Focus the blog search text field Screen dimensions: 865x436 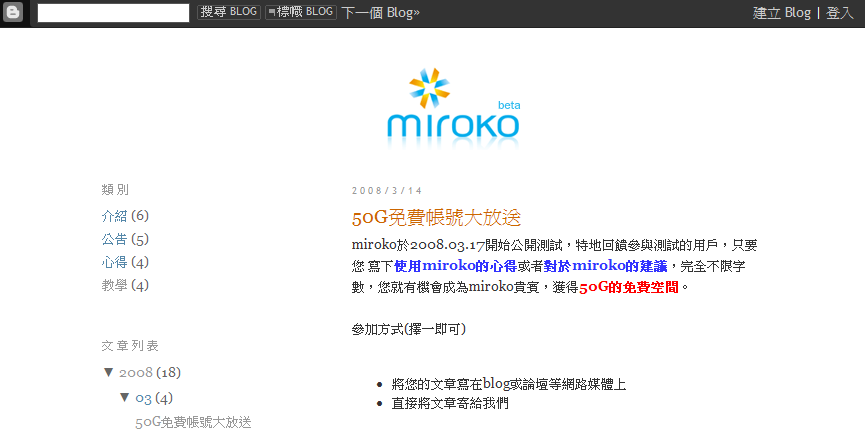pyautogui.click(x=113, y=13)
